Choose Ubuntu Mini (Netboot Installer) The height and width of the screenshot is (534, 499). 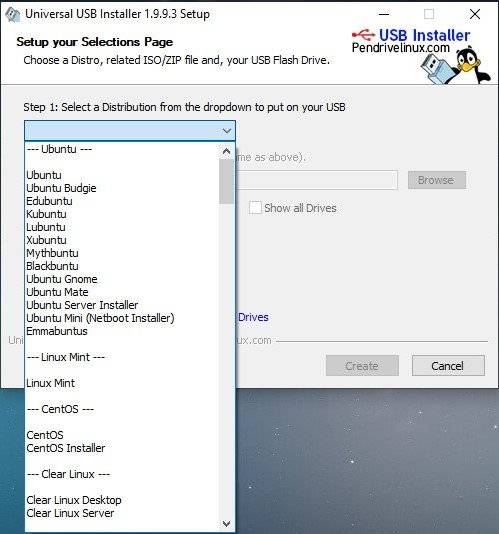(x=123, y=318)
